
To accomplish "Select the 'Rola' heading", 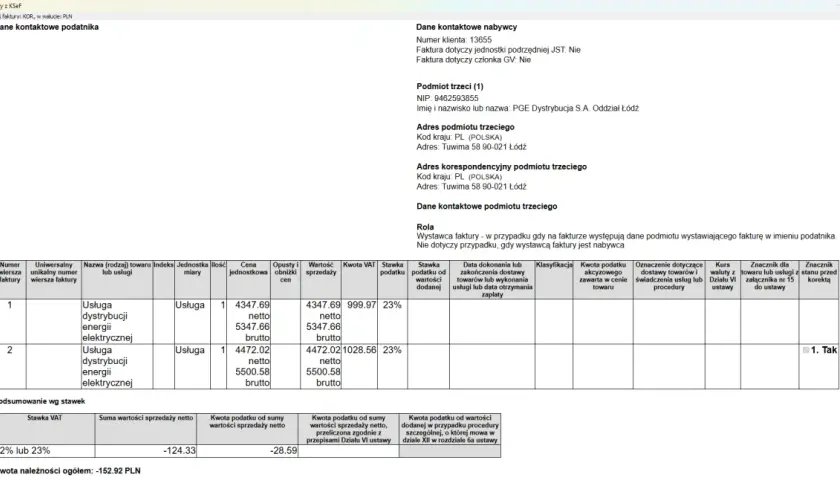I will click(x=425, y=227).
